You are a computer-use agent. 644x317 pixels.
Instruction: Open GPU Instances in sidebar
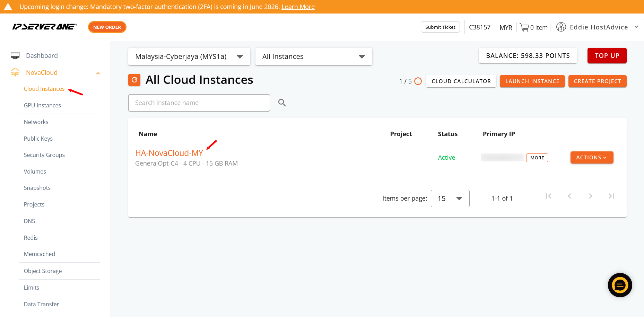42,105
